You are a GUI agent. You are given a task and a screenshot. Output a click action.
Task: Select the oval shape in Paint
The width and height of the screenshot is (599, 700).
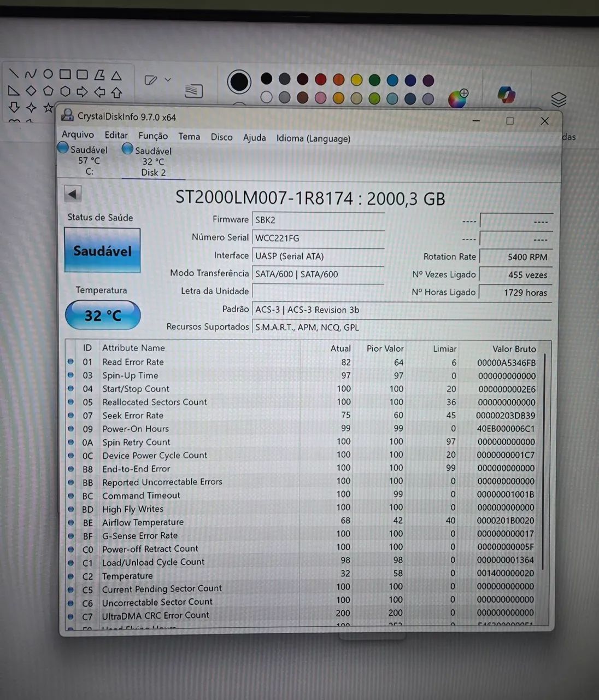click(48, 74)
